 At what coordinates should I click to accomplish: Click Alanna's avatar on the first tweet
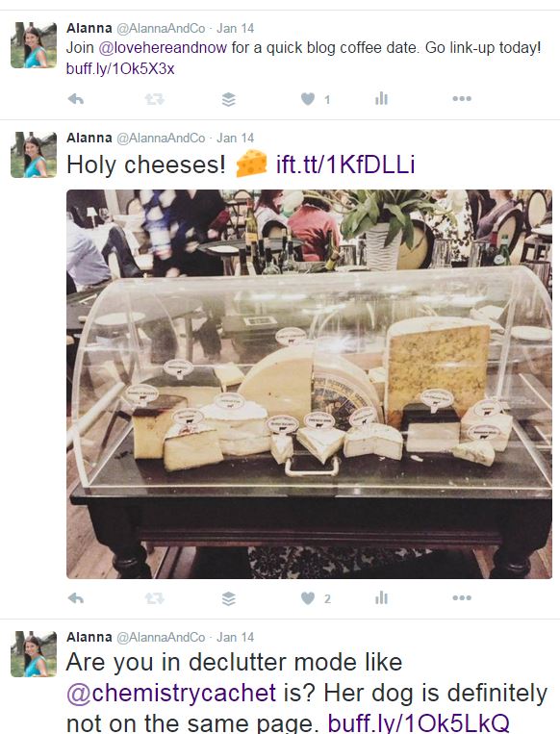pyautogui.click(x=34, y=44)
